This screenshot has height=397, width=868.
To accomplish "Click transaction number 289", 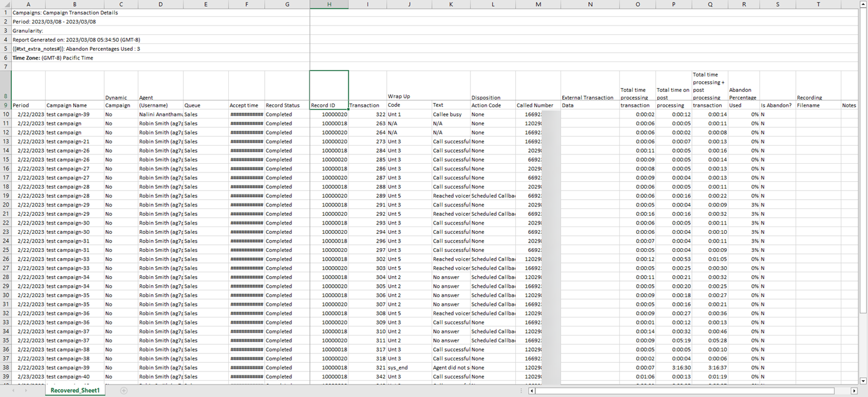I will 368,195.
